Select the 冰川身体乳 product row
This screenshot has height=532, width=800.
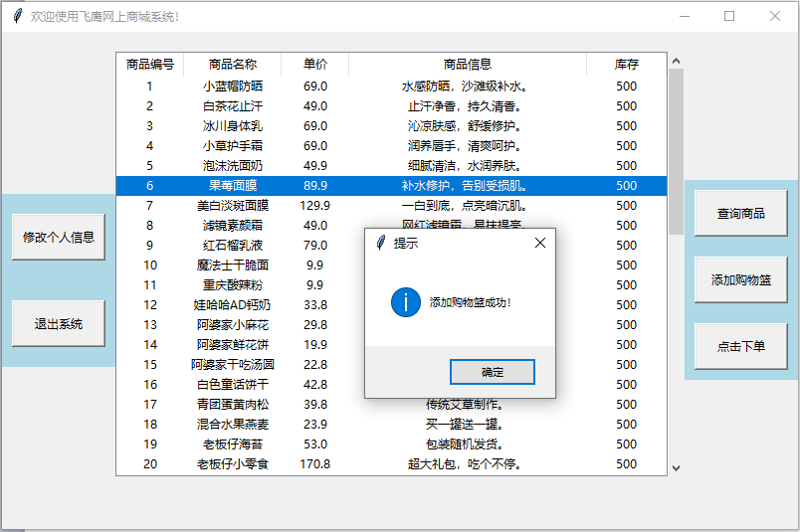tap(391, 126)
